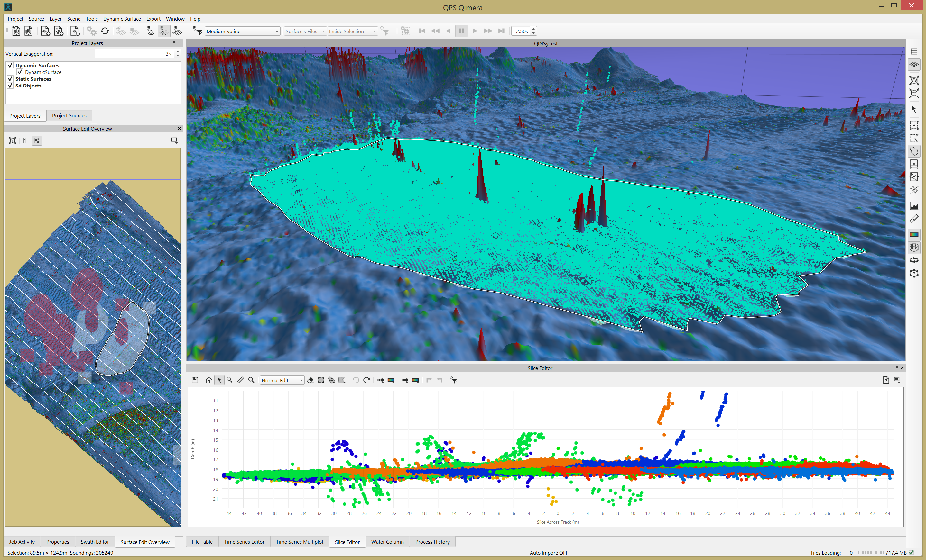The image size is (926, 560).
Task: Pause playback with the pause button
Action: click(x=461, y=31)
